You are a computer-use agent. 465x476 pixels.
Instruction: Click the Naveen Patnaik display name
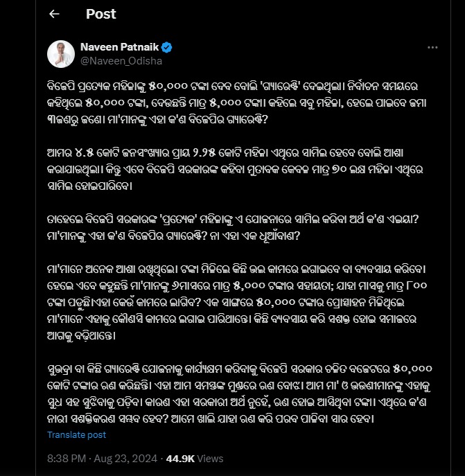point(120,48)
